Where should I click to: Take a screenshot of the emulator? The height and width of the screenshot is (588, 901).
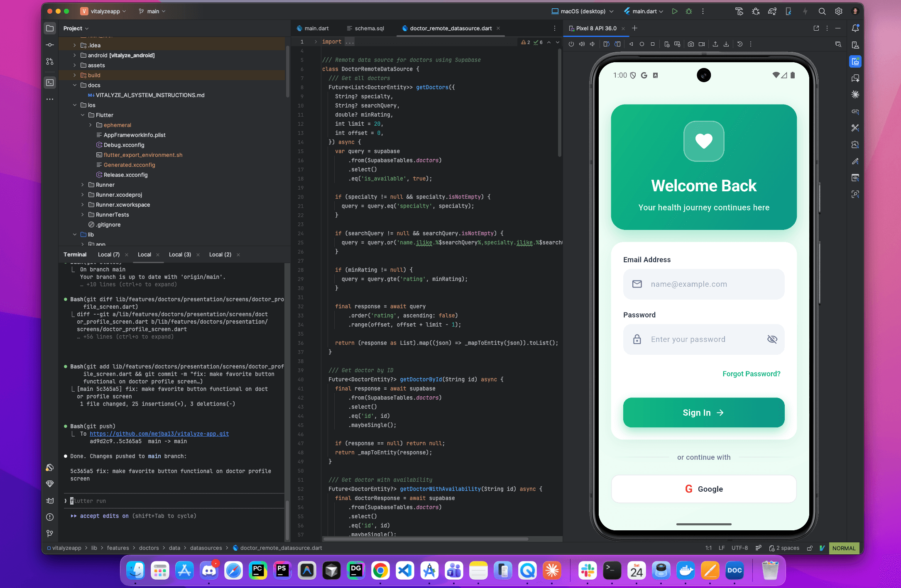[x=691, y=44]
